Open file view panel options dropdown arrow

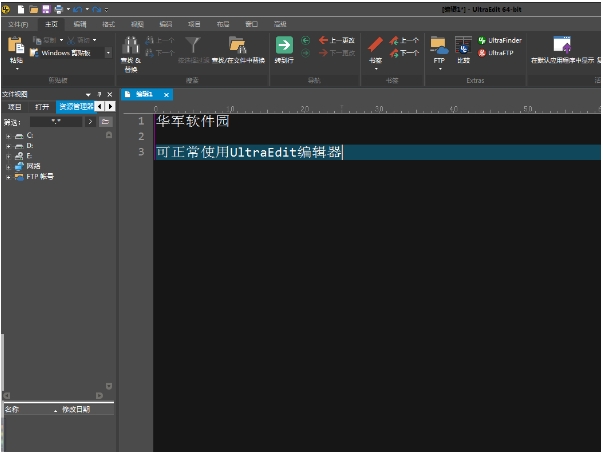pos(88,94)
